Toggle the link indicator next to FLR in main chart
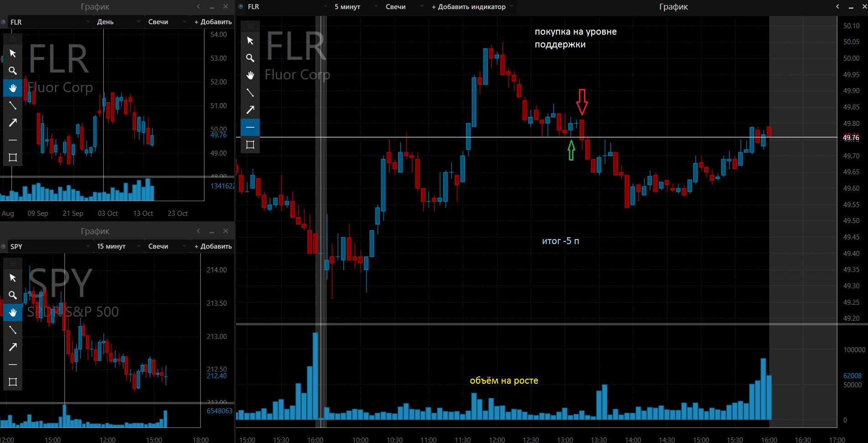 241,7
